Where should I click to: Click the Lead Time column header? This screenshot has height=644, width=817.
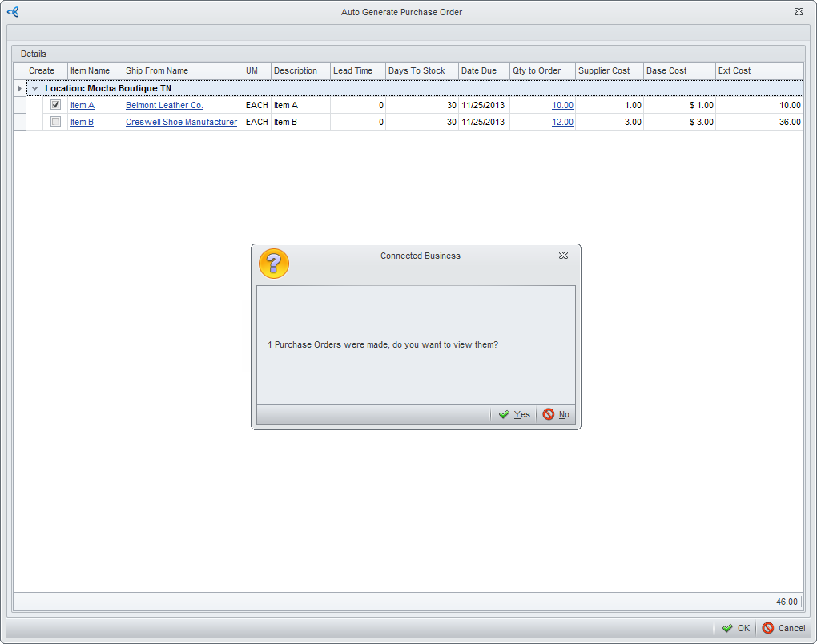tap(358, 70)
